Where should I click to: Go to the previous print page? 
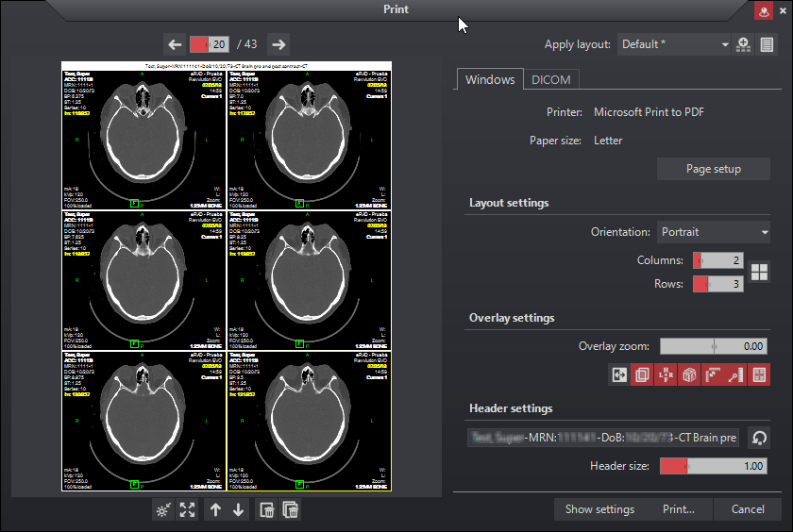(175, 44)
